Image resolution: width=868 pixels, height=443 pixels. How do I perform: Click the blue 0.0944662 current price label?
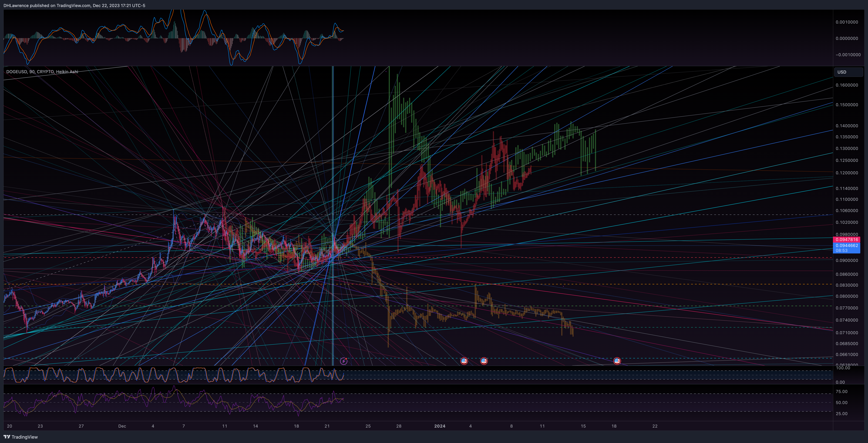pyautogui.click(x=846, y=246)
